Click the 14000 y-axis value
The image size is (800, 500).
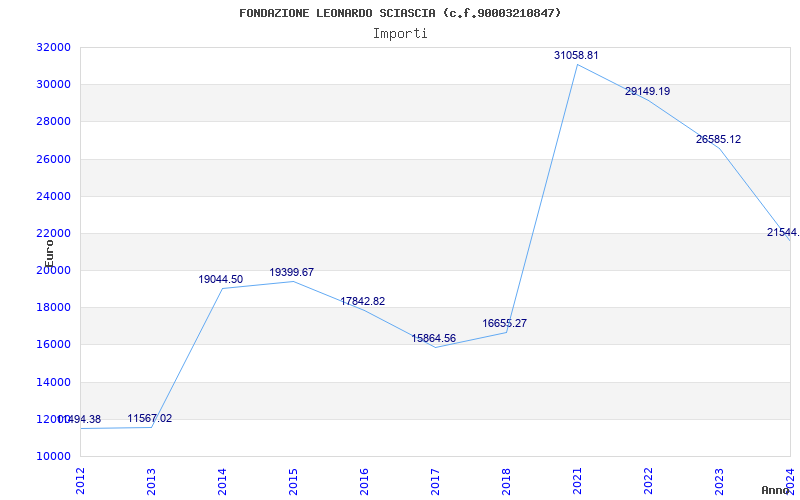(x=53, y=383)
